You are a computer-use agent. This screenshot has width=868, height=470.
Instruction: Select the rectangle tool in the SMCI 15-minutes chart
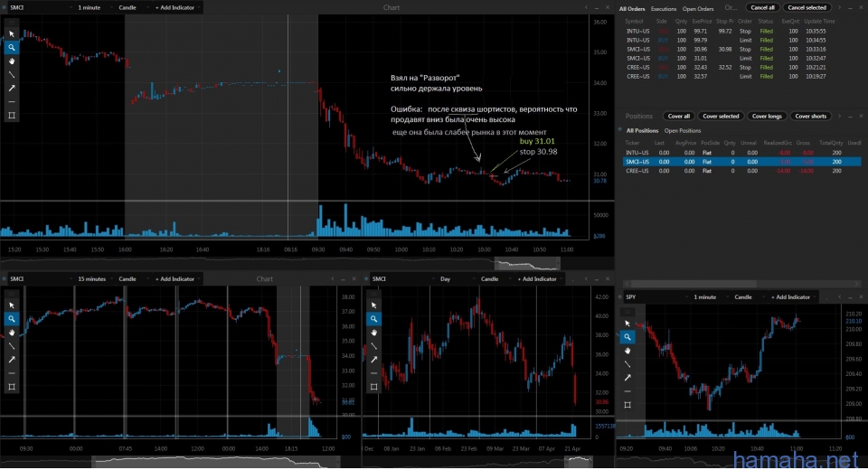[x=12, y=387]
